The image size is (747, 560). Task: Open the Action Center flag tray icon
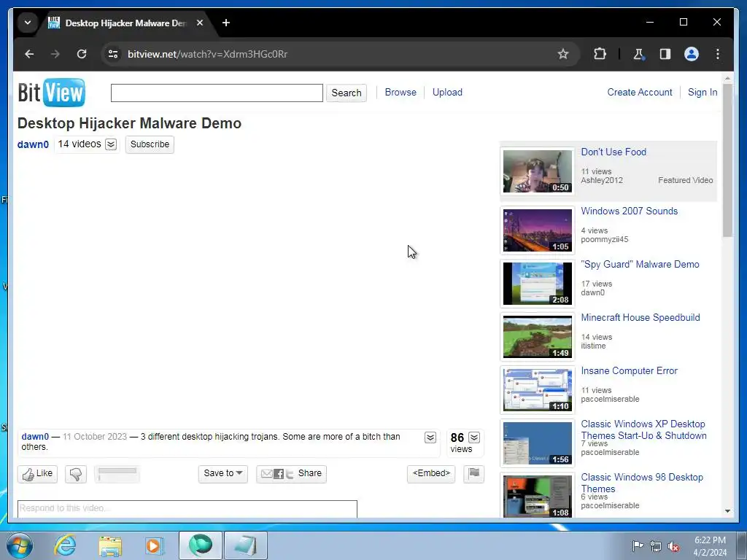pyautogui.click(x=638, y=546)
